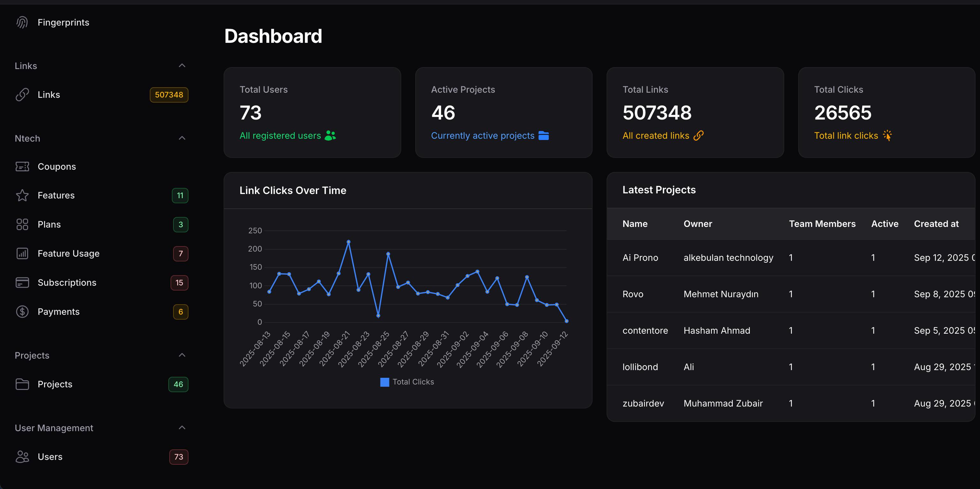Click the Fingerprints icon in the sidebar
The image size is (980, 489).
click(x=22, y=22)
